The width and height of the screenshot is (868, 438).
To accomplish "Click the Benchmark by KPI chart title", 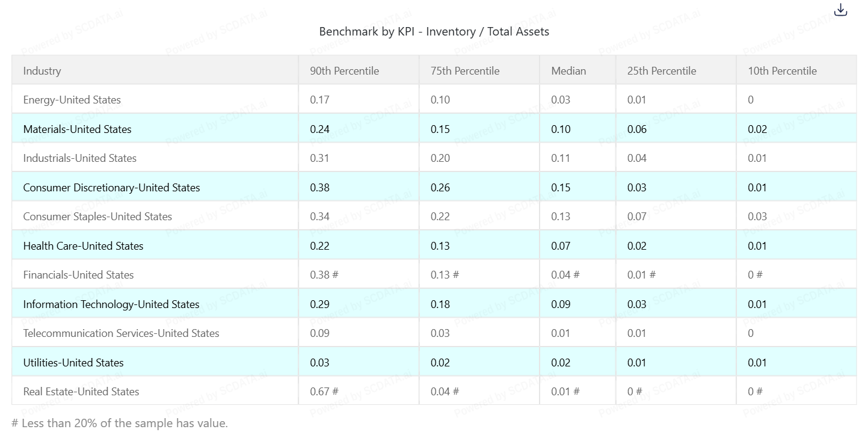I will point(434,32).
